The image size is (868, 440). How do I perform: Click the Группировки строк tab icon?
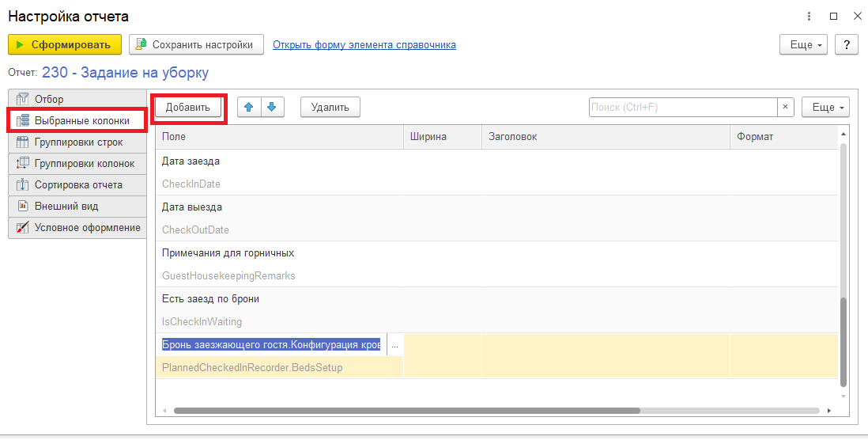coord(22,142)
